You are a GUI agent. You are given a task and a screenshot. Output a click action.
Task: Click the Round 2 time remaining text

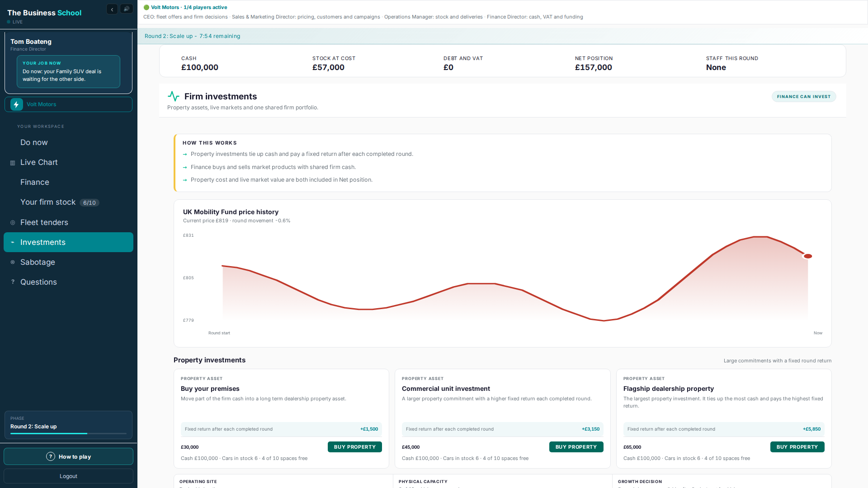pos(193,36)
